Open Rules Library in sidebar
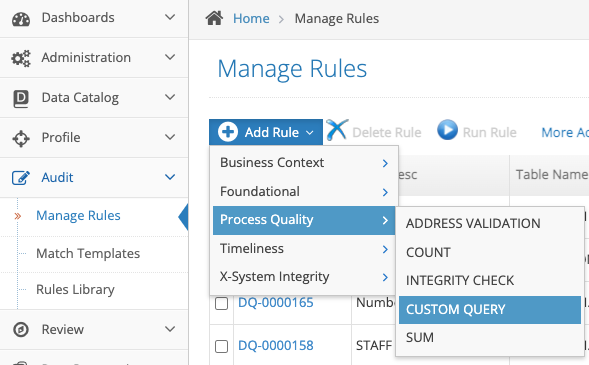Viewport: 589px width, 365px height. [75, 290]
